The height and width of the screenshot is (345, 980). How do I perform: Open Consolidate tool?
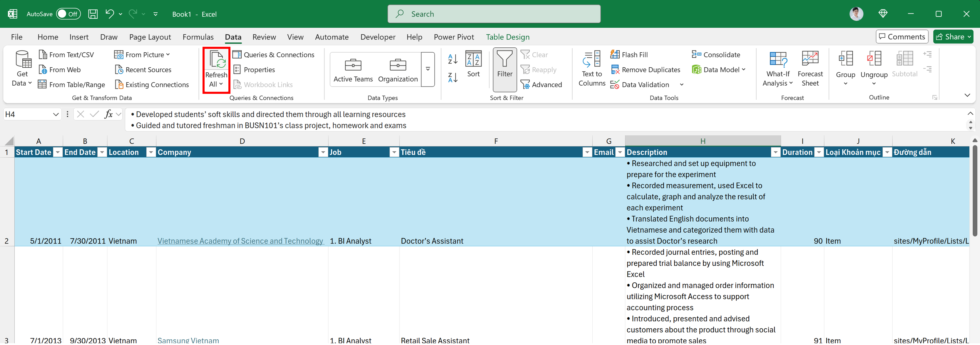[x=716, y=55]
